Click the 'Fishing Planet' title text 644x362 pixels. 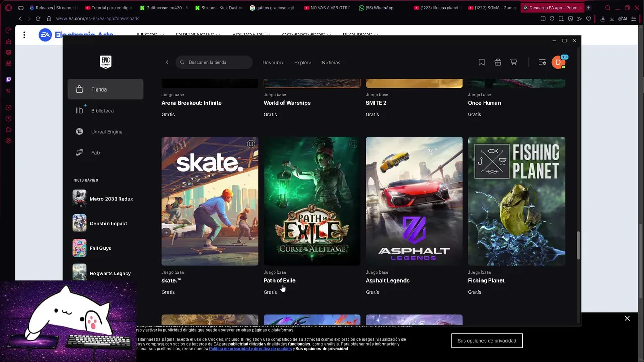(x=486, y=281)
